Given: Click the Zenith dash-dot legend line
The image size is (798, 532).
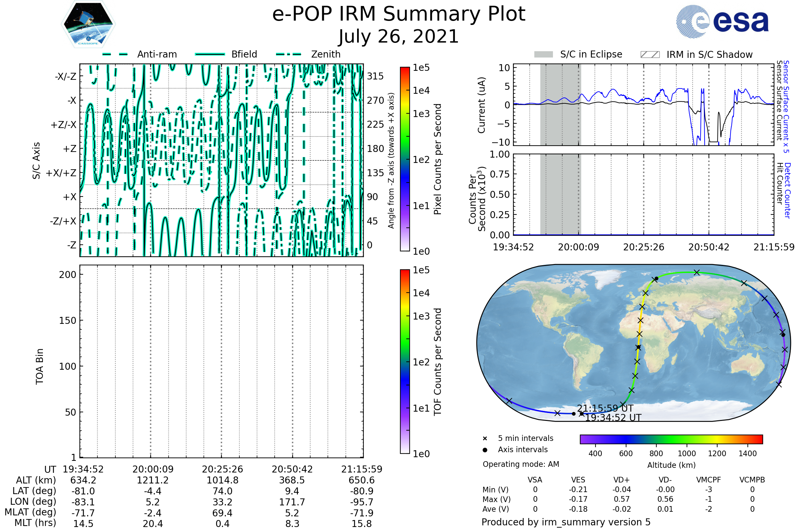Looking at the screenshot, I should click(x=289, y=54).
